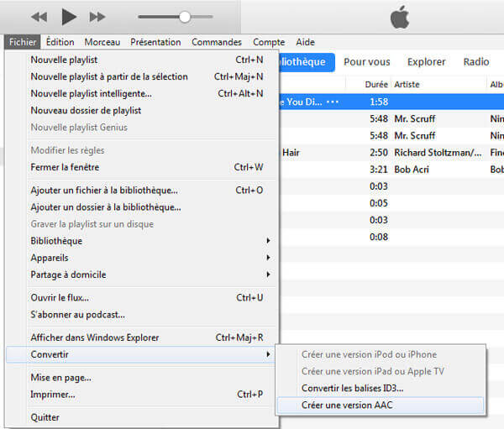Select Ajouter un dossier à la bibliothèque...
Viewport: 504px width, 429px height.
141,207
